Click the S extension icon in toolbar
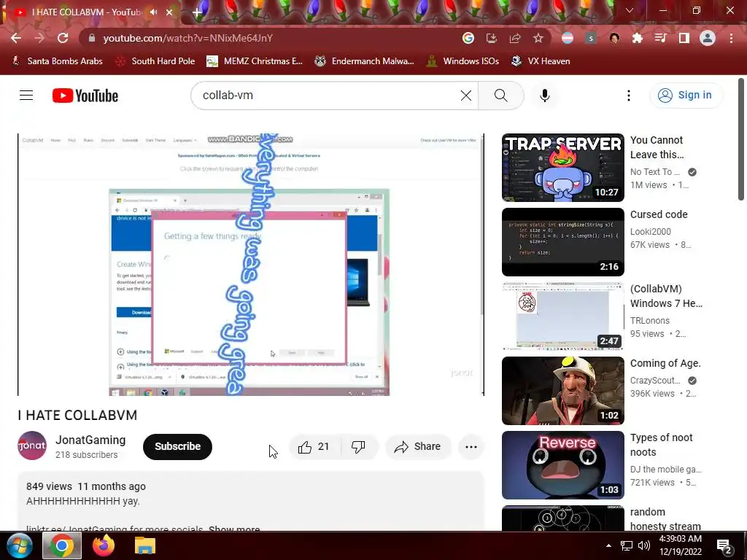The height and width of the screenshot is (560, 747). click(591, 38)
